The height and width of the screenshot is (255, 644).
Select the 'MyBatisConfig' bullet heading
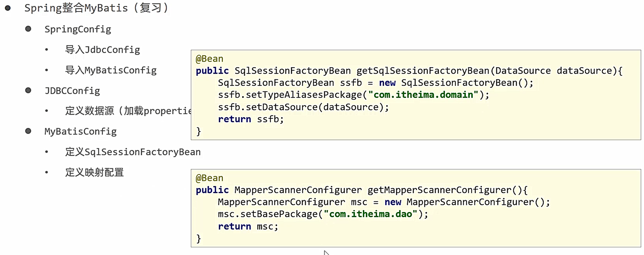(x=81, y=132)
